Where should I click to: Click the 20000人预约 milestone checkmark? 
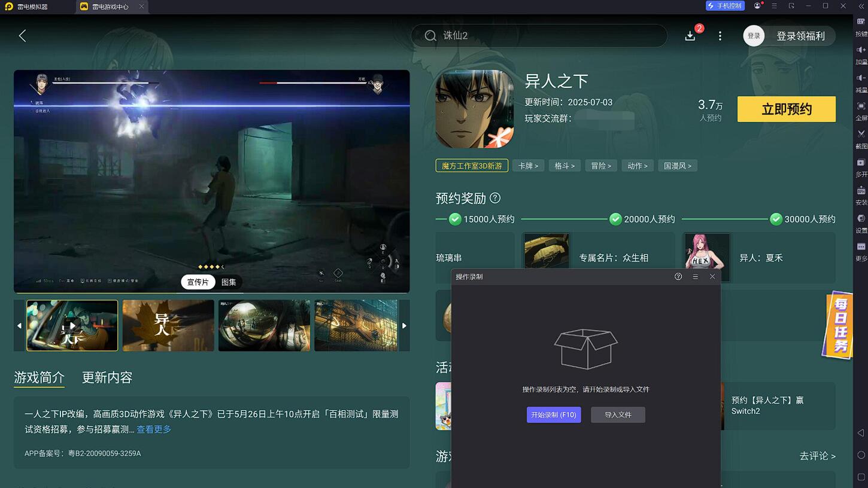click(x=615, y=219)
